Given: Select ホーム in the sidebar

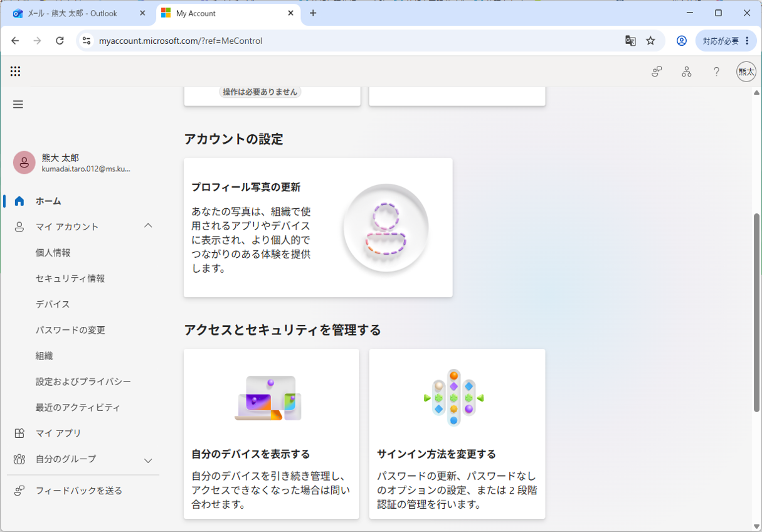Looking at the screenshot, I should pos(48,201).
